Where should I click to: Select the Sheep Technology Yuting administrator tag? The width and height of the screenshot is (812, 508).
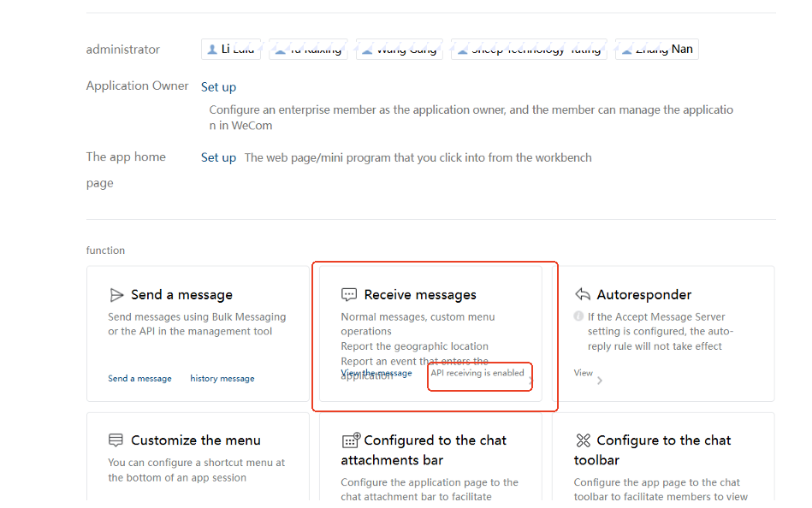pyautogui.click(x=529, y=50)
